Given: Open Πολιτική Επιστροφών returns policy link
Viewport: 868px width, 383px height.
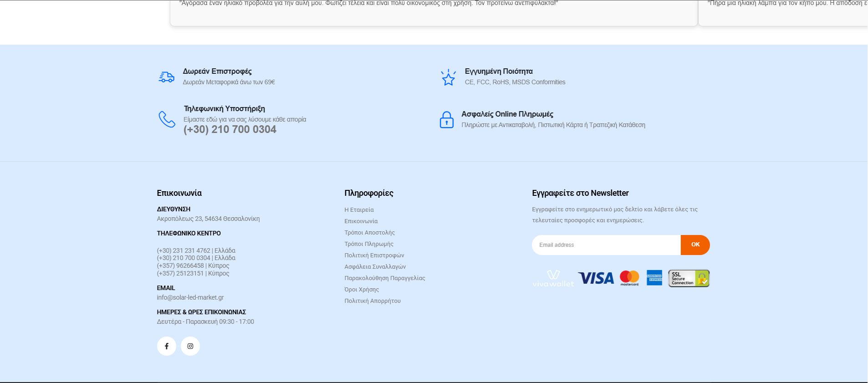Looking at the screenshot, I should (374, 255).
